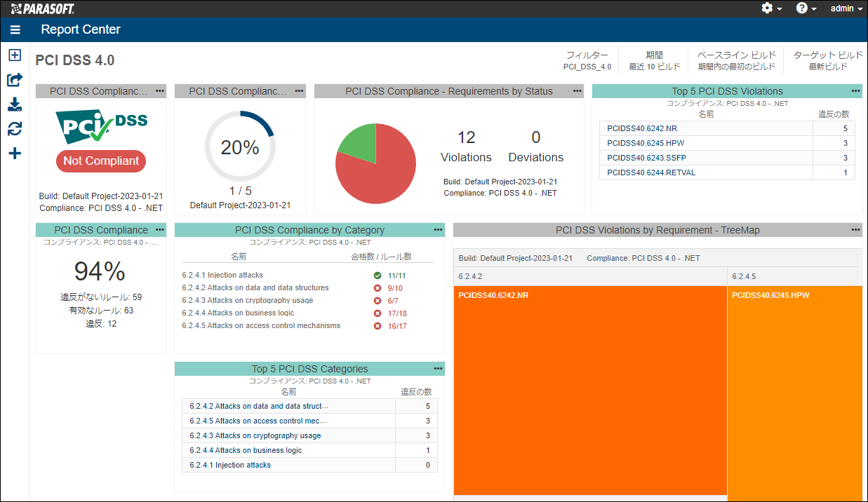This screenshot has height=502, width=868.
Task: Click the PCI DSS 4.0 dashboard title
Action: 75,60
